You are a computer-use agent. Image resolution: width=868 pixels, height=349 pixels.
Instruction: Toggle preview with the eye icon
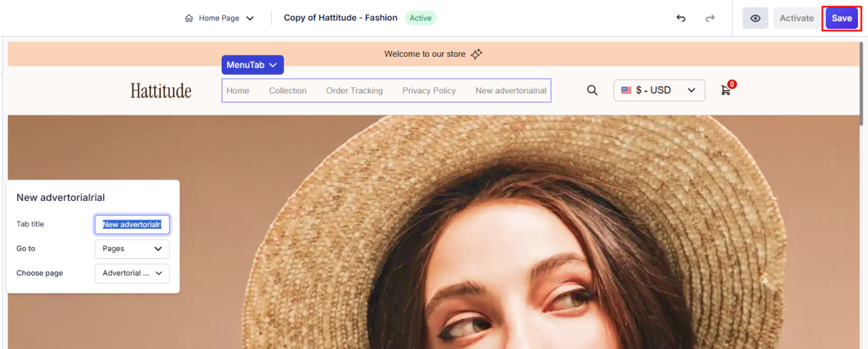tap(755, 18)
